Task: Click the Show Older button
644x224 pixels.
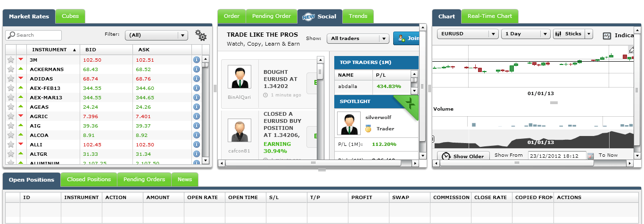Action: 463,156
